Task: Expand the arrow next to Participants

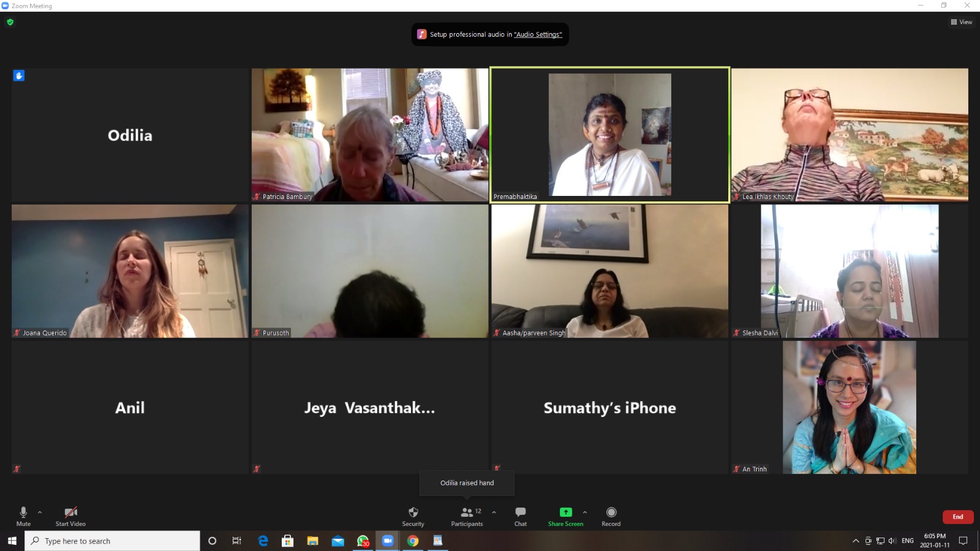Action: click(494, 512)
